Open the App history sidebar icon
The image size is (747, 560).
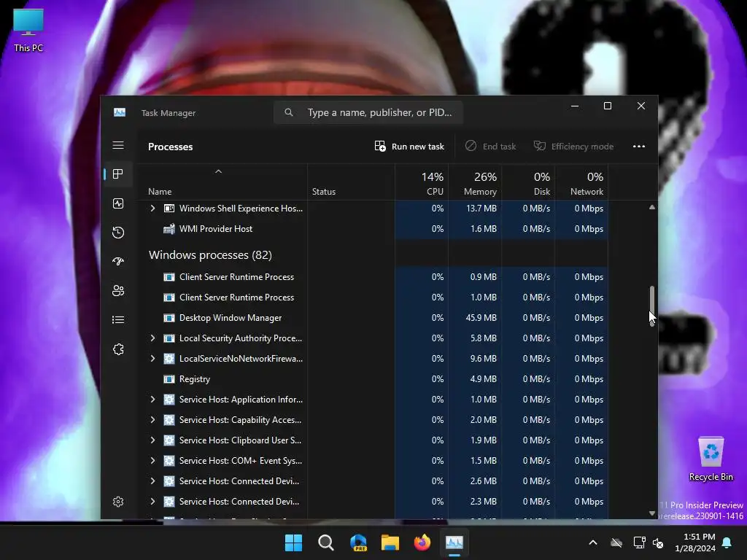coord(118,233)
